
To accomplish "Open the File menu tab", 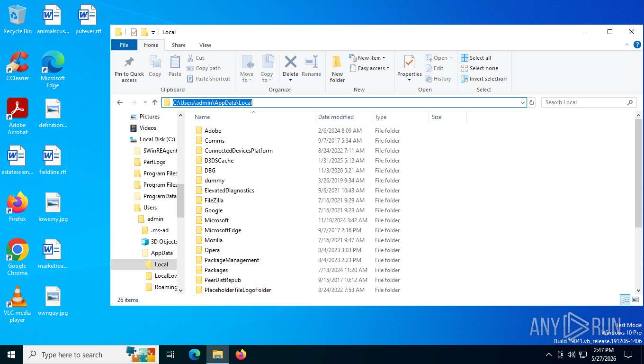I will click(124, 45).
